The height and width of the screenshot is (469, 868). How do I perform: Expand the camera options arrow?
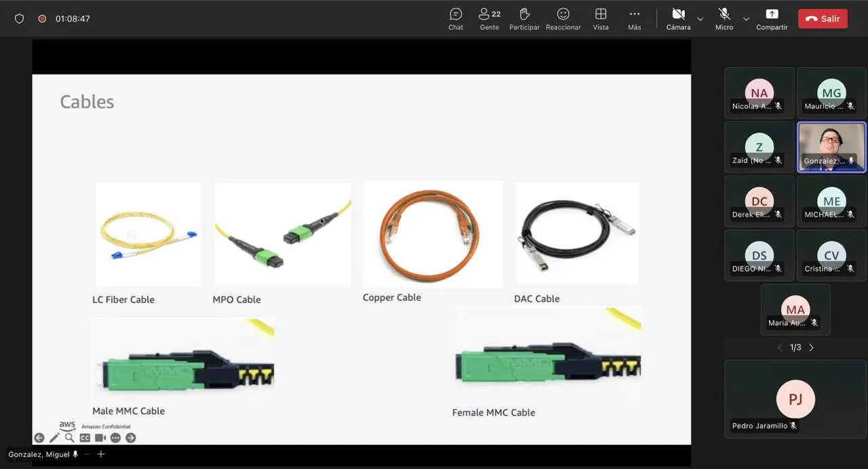click(701, 19)
